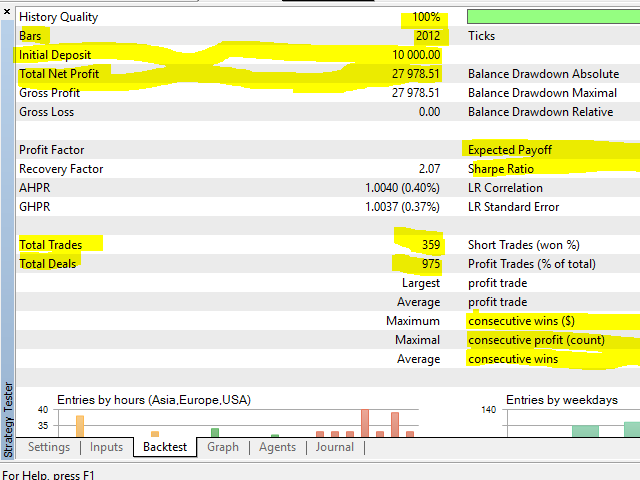Select the Backtest tab
This screenshot has height=480, width=640.
point(164,447)
